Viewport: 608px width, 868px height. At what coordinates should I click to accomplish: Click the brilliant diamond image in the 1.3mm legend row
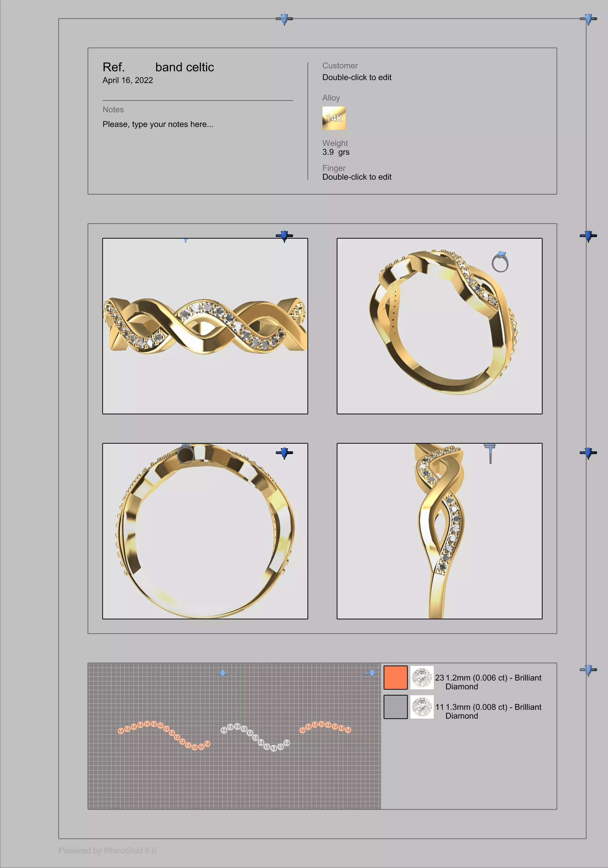pos(422,707)
